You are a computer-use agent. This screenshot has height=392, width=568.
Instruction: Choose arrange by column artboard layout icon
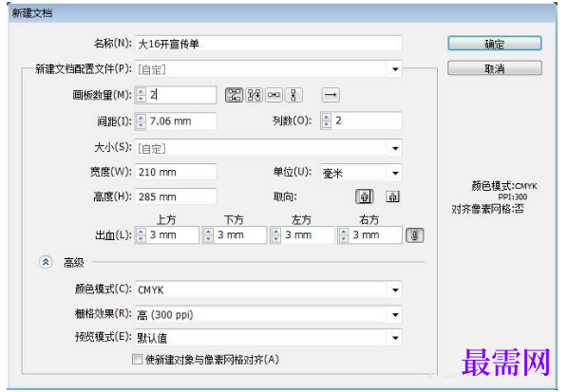(293, 95)
